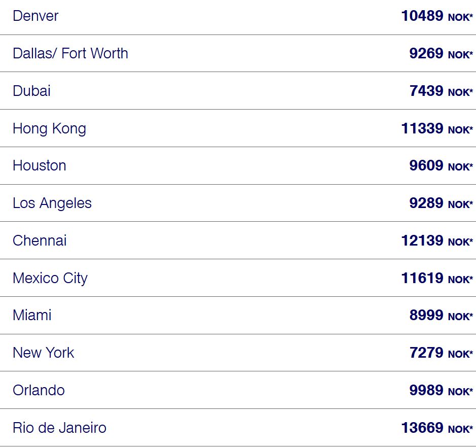Viewport: 476px width, 448px height.
Task: Open the Orlando flight offer
Action: (x=238, y=390)
